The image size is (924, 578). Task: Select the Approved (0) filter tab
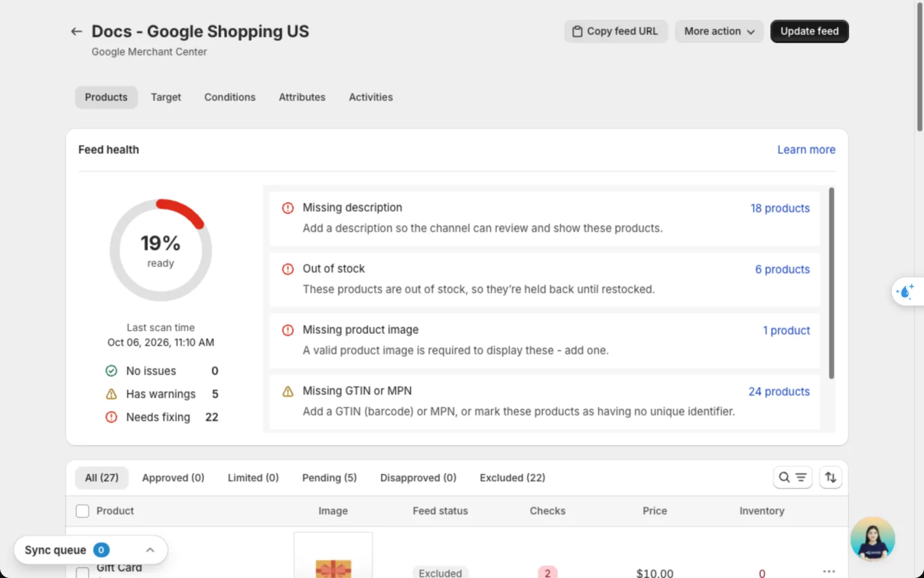(173, 478)
